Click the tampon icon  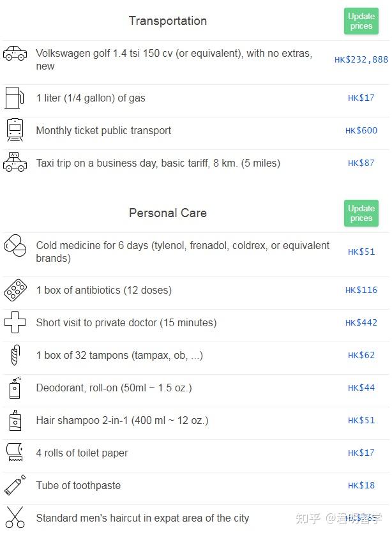[15, 355]
